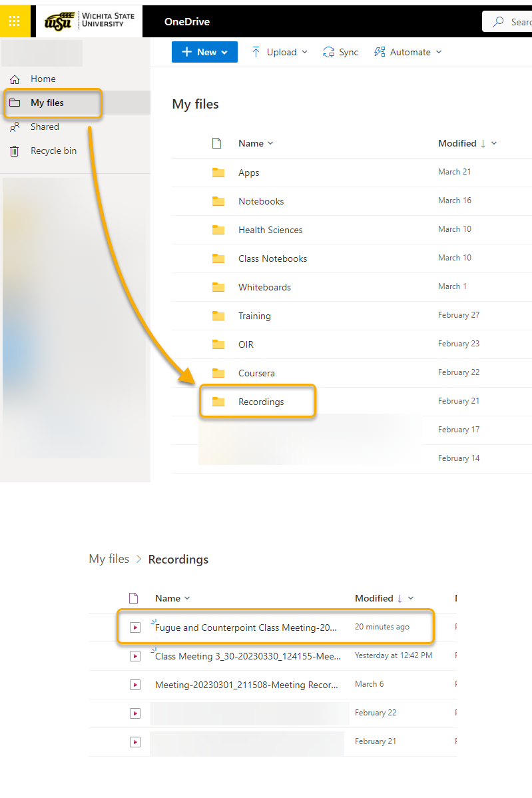Open the New dropdown button
The width and height of the screenshot is (532, 798).
(x=204, y=52)
